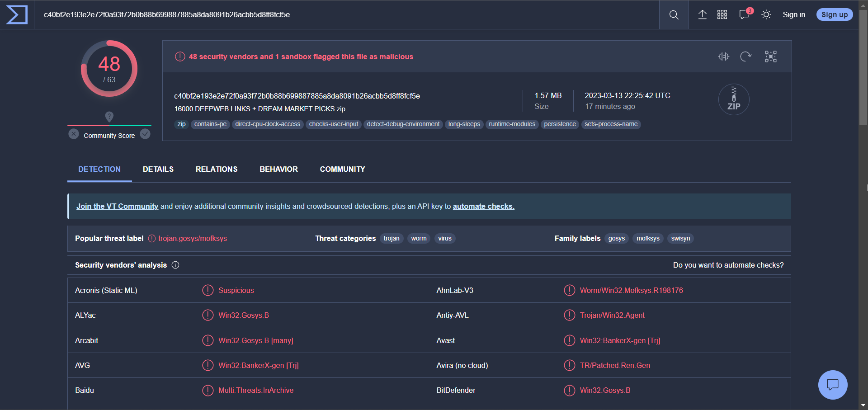
Task: Click the scrollbar down arrow
Action: click(x=863, y=405)
